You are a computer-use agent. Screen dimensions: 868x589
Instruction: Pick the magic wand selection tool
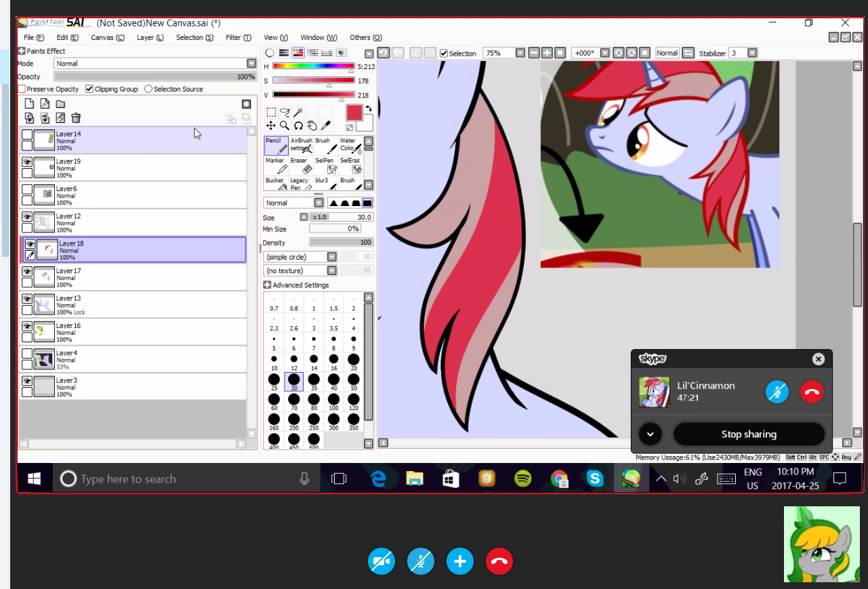pyautogui.click(x=299, y=112)
